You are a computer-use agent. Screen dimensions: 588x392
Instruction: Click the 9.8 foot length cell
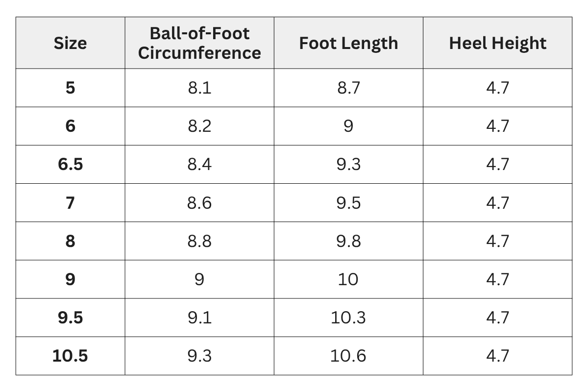tap(348, 241)
